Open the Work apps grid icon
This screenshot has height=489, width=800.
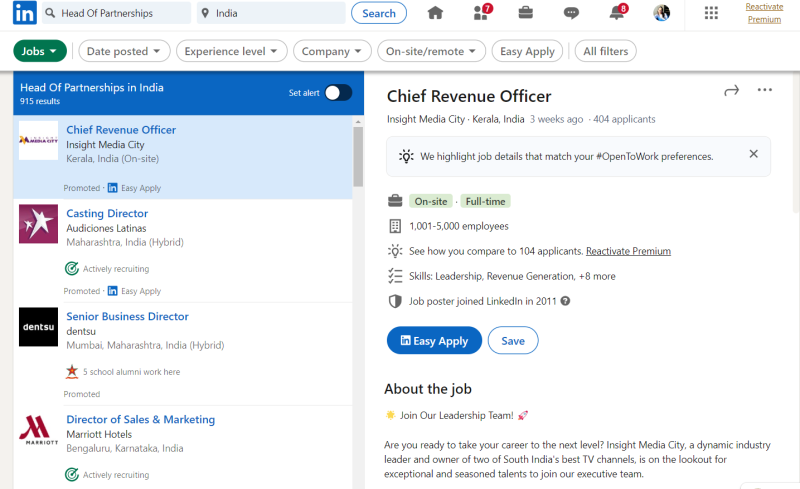point(711,13)
